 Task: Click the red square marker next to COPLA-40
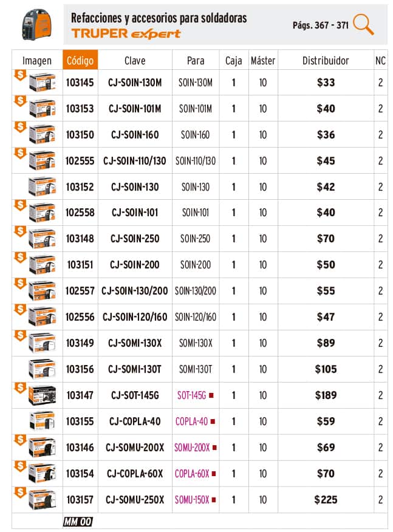[x=213, y=421]
